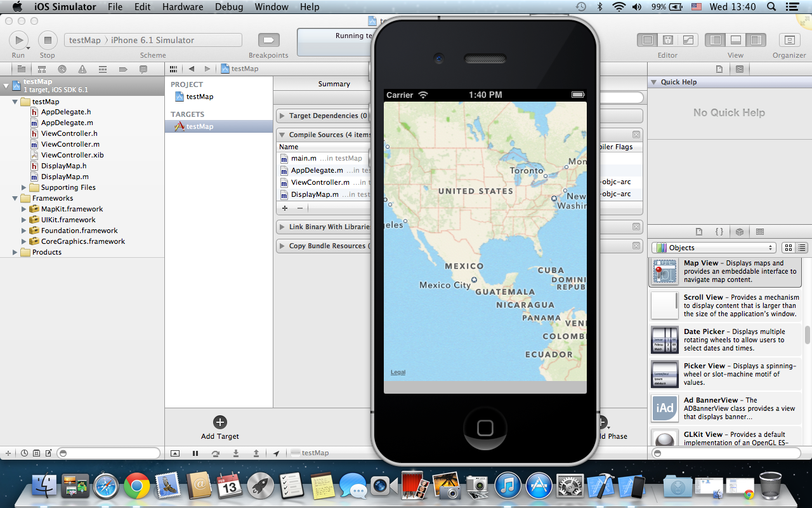Image resolution: width=812 pixels, height=508 pixels.
Task: Show the Breakpoint navigator
Action: coord(122,69)
